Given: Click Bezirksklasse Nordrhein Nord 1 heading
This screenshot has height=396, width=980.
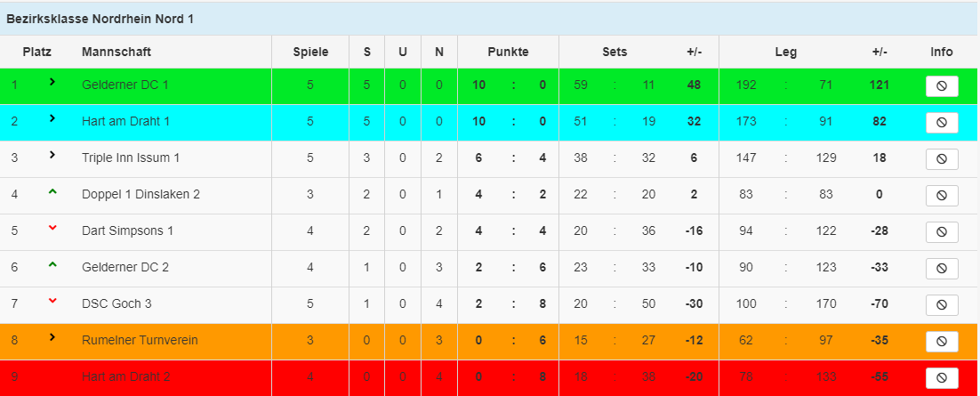Looking at the screenshot, I should [100, 19].
